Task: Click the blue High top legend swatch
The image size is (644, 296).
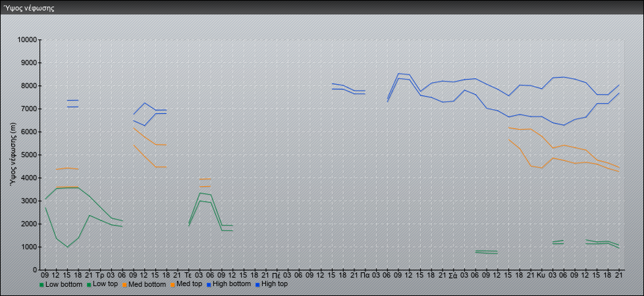Action: coord(257,285)
